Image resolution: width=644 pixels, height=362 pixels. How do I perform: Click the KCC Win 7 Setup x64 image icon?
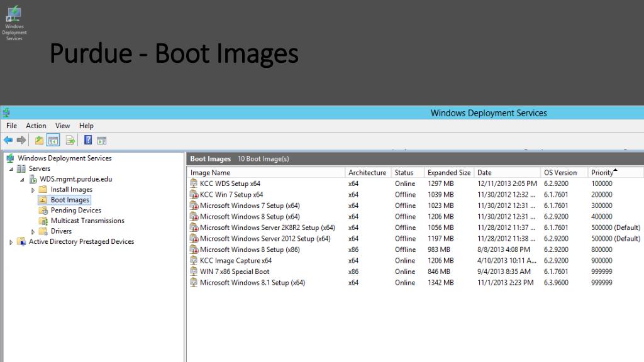tap(194, 195)
